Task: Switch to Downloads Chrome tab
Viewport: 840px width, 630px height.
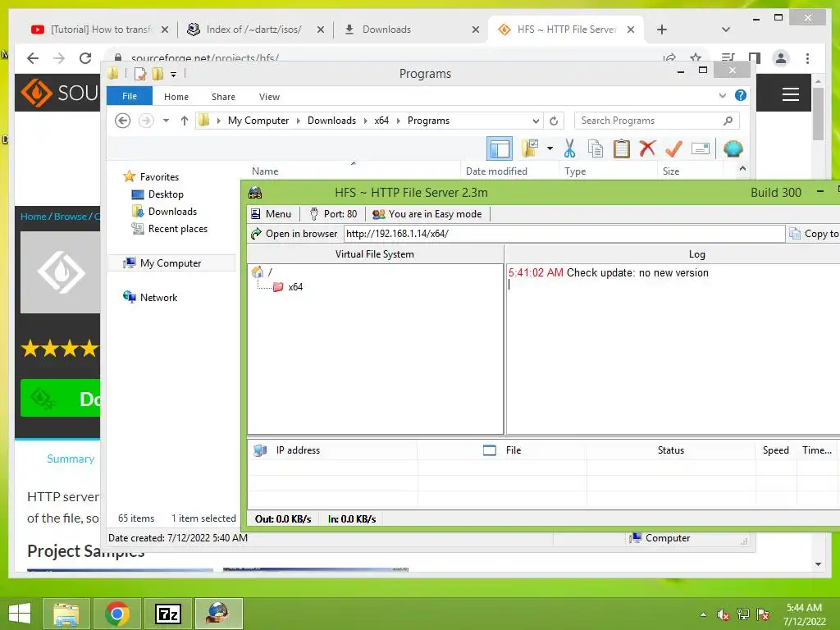Action: click(x=410, y=30)
